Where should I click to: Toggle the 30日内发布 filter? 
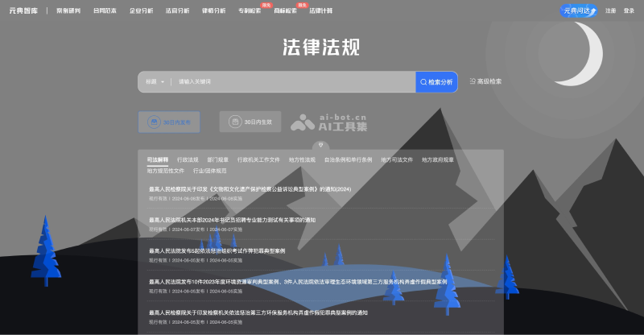click(169, 122)
